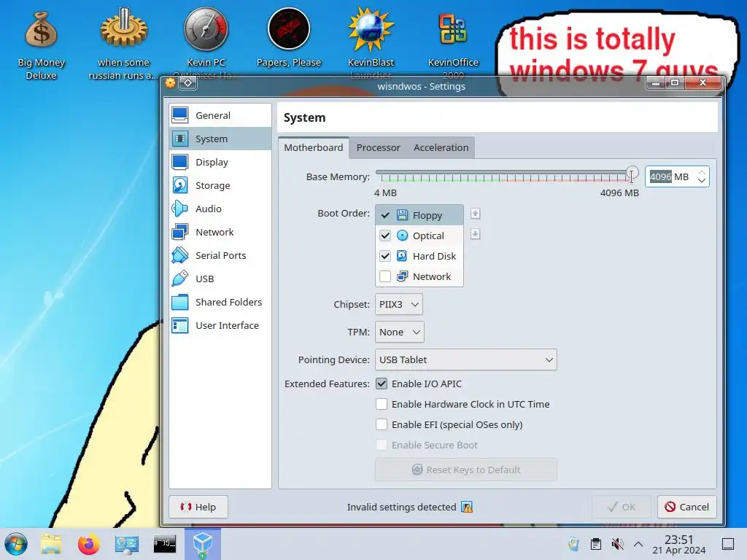The height and width of the screenshot is (560, 747).
Task: Click the Cancel button
Action: click(687, 507)
